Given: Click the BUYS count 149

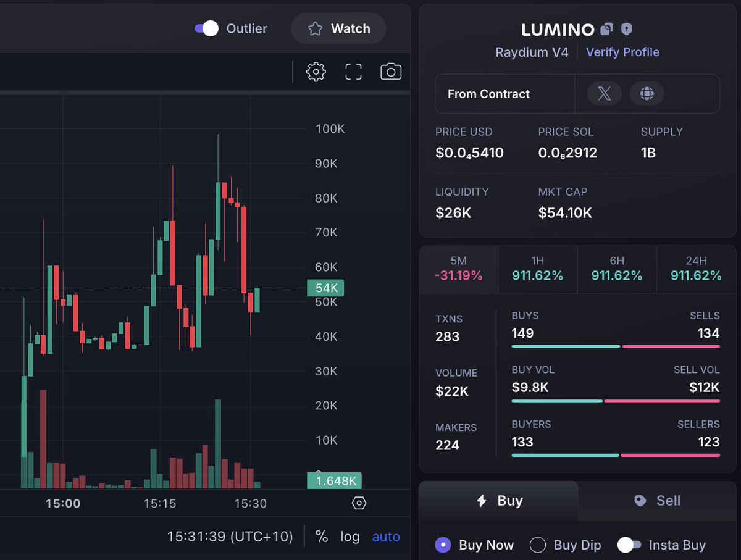Looking at the screenshot, I should tap(522, 333).
